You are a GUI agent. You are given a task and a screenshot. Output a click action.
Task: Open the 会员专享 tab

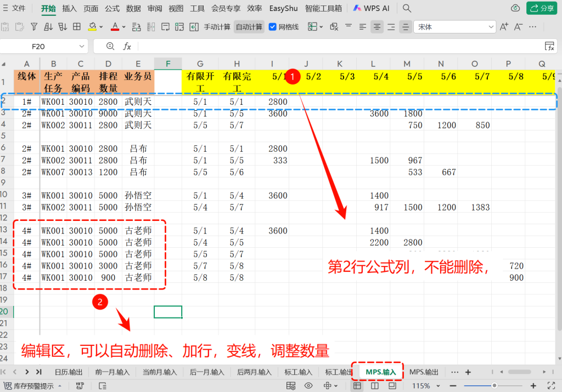[x=226, y=8]
